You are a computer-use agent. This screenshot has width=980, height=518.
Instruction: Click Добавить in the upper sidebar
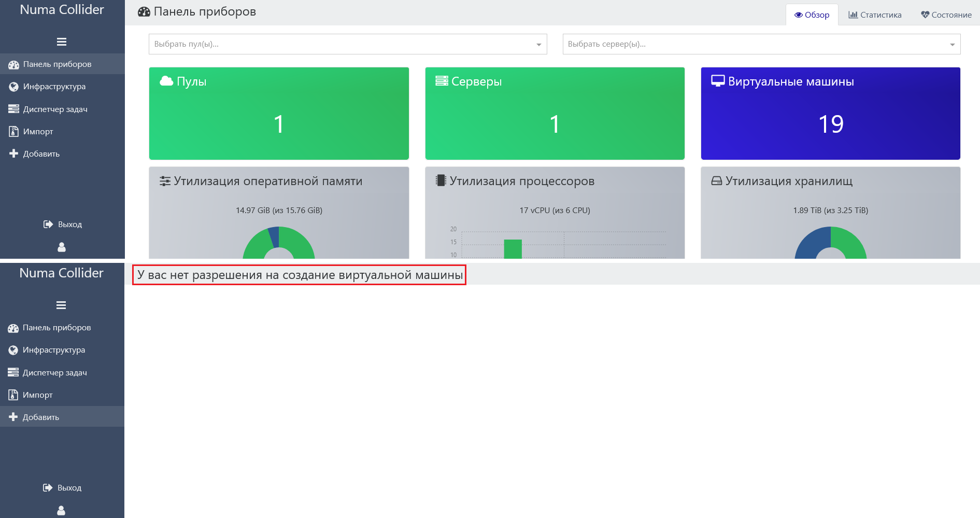[62, 153]
